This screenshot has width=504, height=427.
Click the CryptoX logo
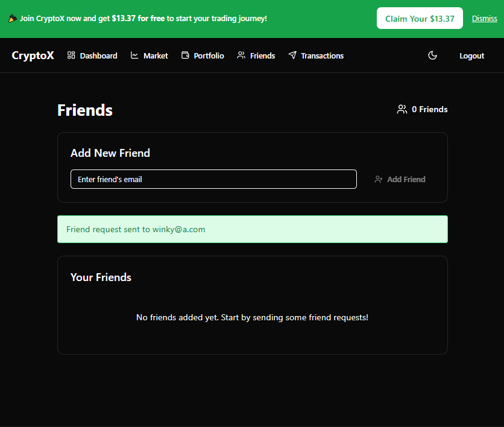[33, 55]
